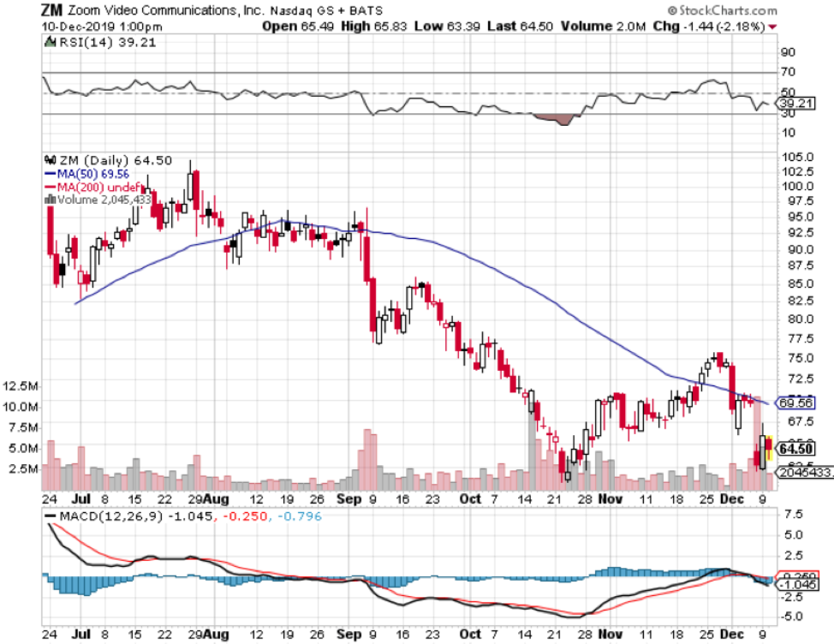Click the 64.50 last price tag

pyautogui.click(x=795, y=449)
